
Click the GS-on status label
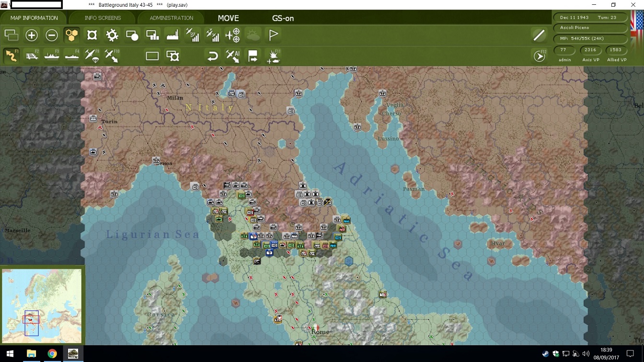(283, 18)
